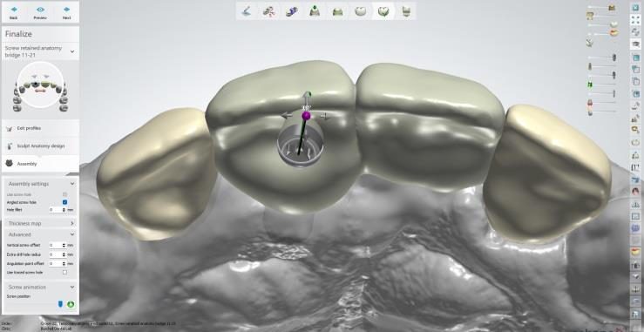Toggle the Use screw hole checkbox
Image resolution: width=644 pixels, height=332 pixels.
(64, 194)
